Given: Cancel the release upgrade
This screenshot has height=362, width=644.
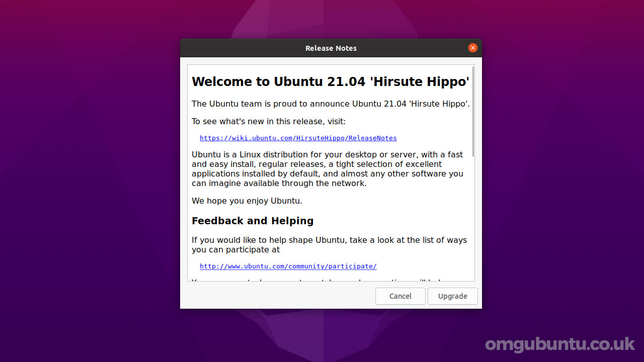Looking at the screenshot, I should pos(400,296).
